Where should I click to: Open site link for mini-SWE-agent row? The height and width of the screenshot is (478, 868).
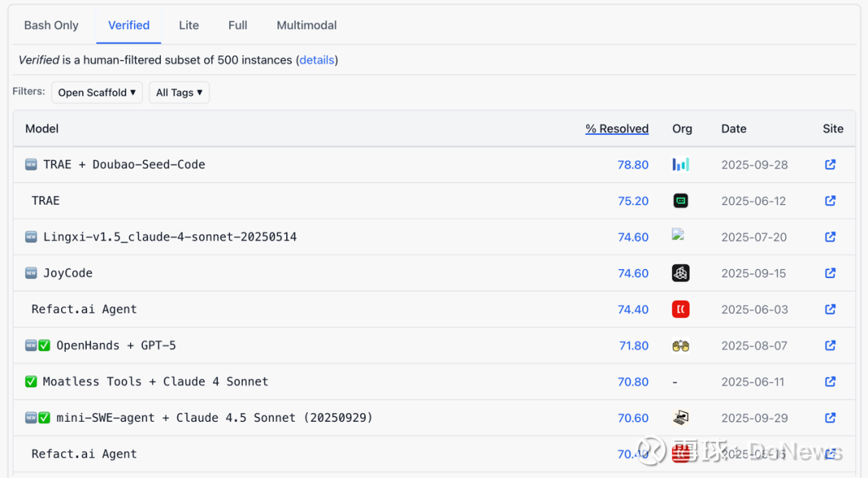[829, 418]
